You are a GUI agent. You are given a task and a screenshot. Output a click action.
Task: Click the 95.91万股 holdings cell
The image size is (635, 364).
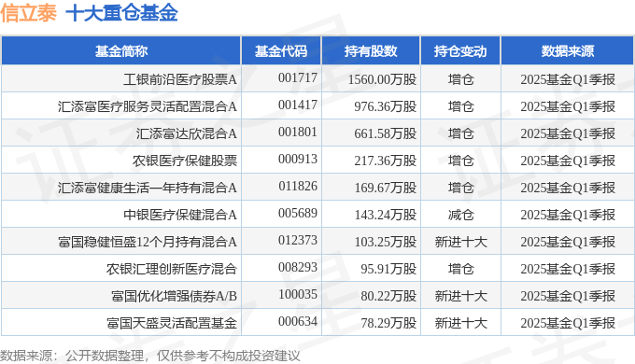388,269
